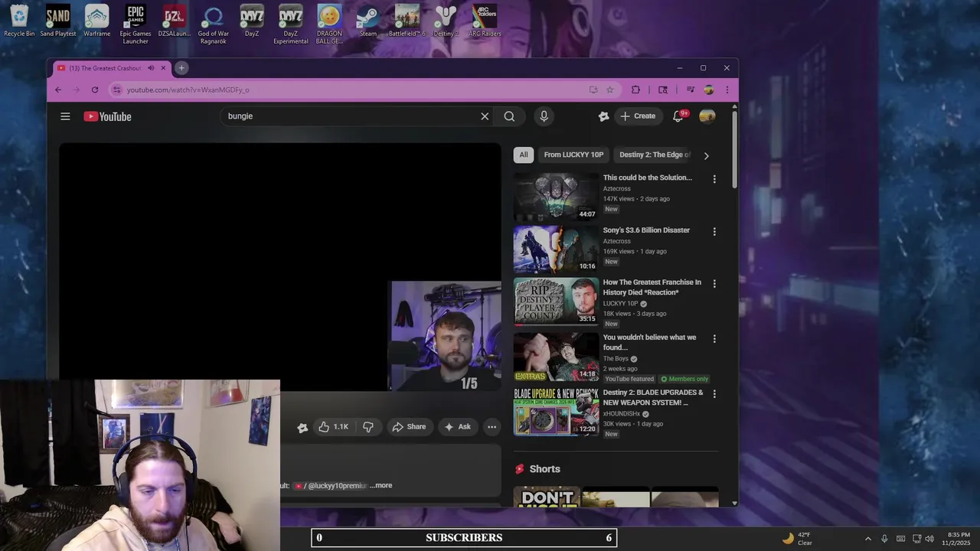Open Chrome media controls icon

[x=690, y=90]
